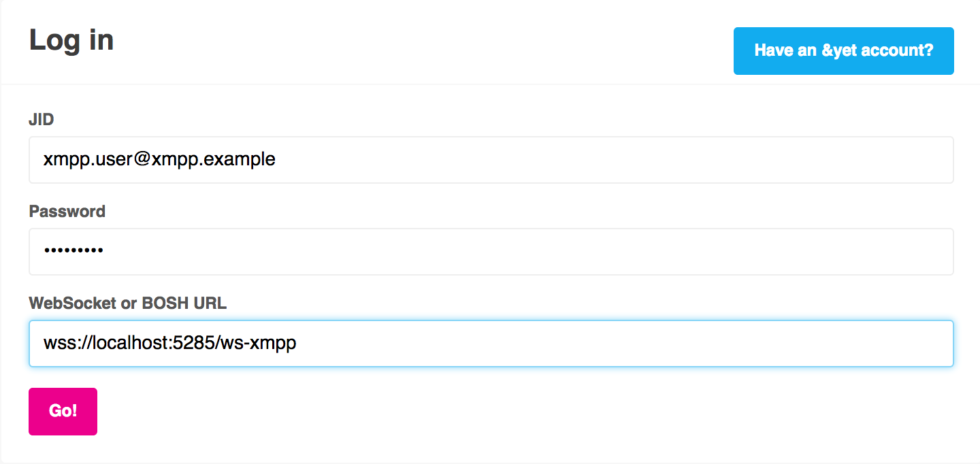
Task: Focus the JID input field
Action: click(x=490, y=160)
